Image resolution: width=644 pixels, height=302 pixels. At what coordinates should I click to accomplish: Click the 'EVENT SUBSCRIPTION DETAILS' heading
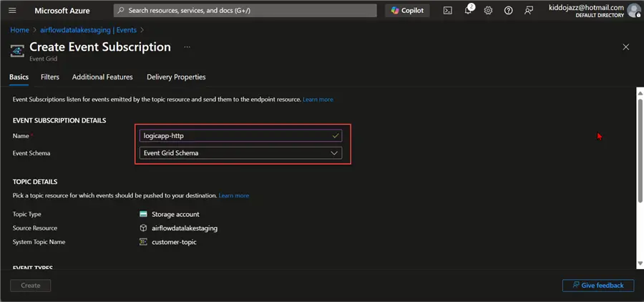(59, 120)
